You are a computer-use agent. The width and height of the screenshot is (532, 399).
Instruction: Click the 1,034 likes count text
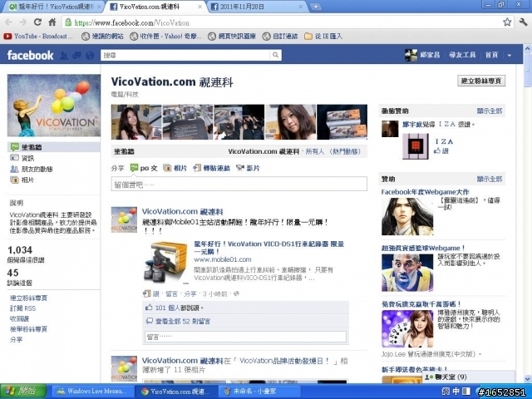pyautogui.click(x=20, y=250)
